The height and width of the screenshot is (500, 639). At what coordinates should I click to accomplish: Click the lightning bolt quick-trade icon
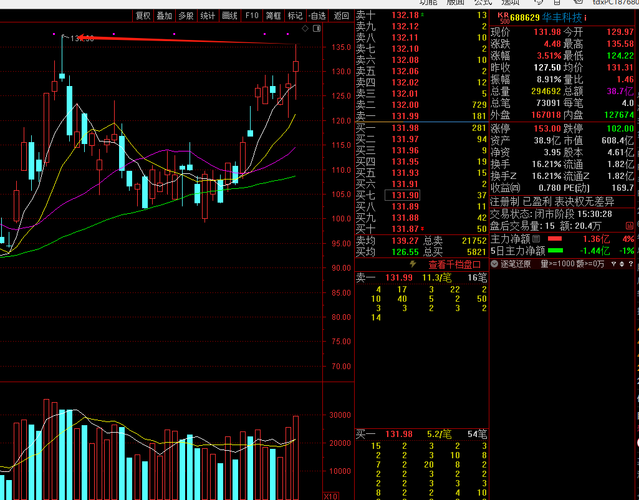pyautogui.click(x=413, y=264)
